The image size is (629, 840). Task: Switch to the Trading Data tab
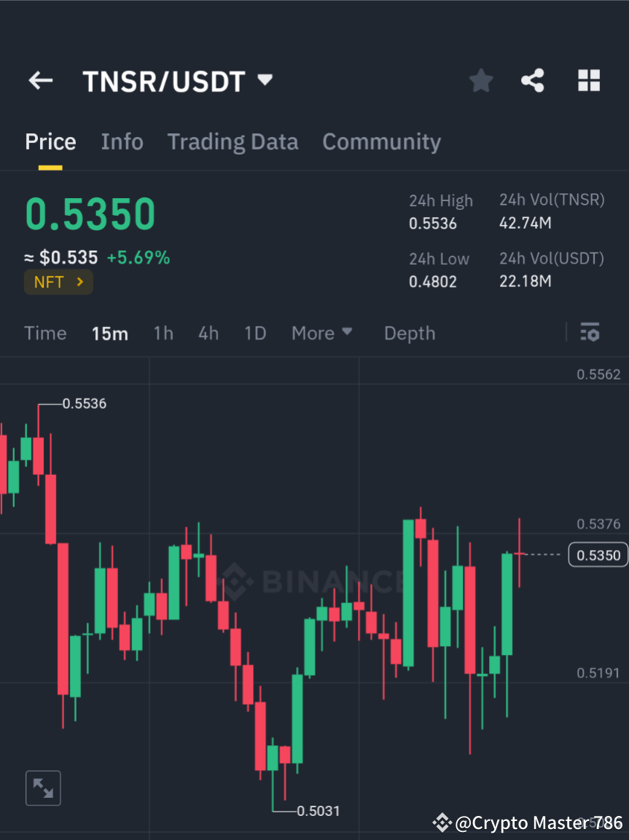(233, 141)
